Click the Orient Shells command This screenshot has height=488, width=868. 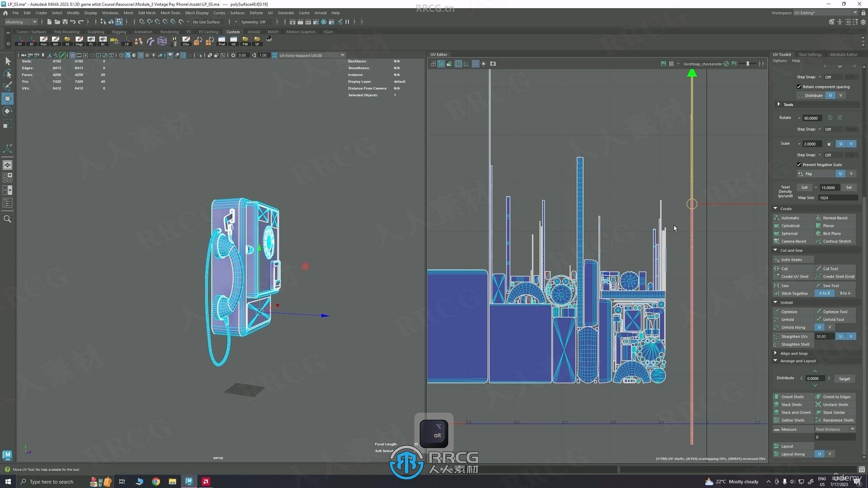coord(793,397)
